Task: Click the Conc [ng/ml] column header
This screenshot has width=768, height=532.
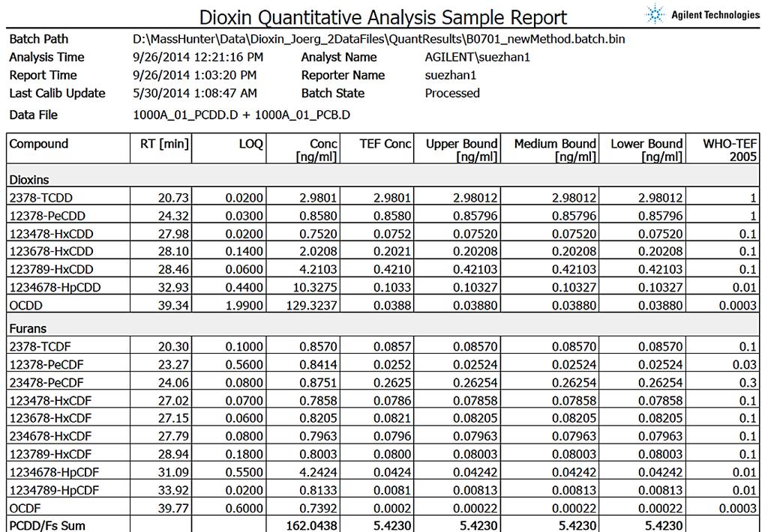Action: (x=303, y=148)
